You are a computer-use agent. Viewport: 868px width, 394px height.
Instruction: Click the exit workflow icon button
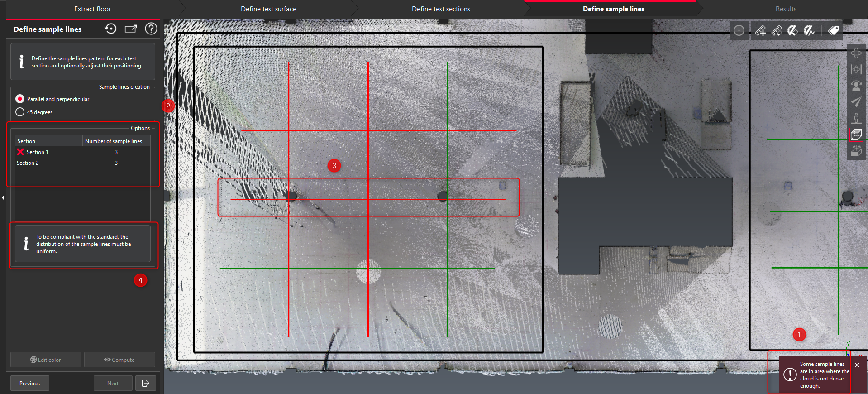click(x=145, y=383)
